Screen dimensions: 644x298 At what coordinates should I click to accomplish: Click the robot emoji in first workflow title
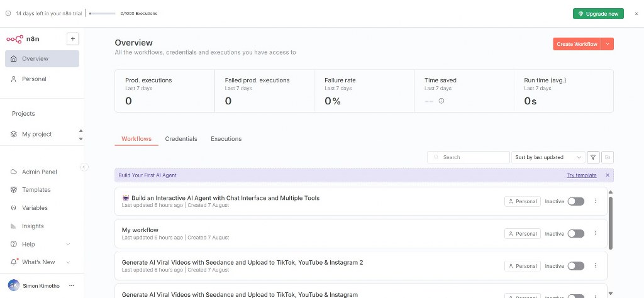(126, 198)
